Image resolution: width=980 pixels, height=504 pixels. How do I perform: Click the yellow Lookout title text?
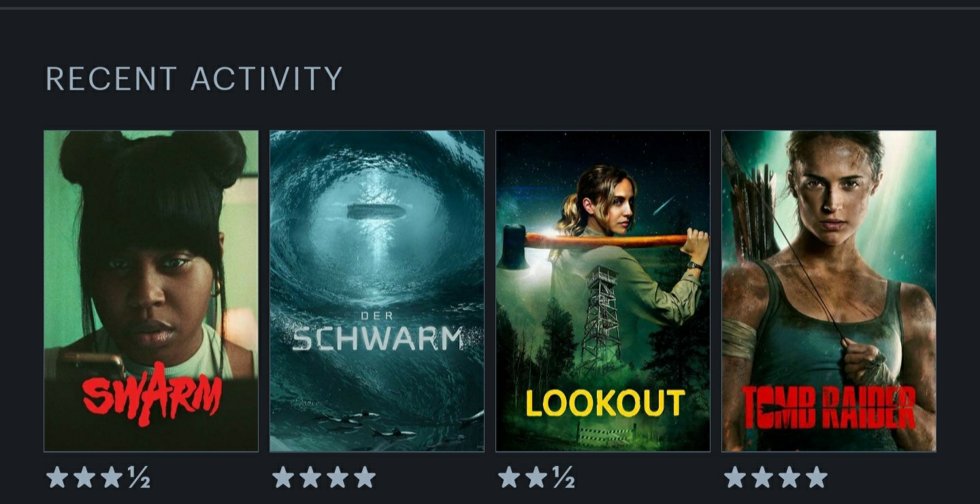click(604, 403)
